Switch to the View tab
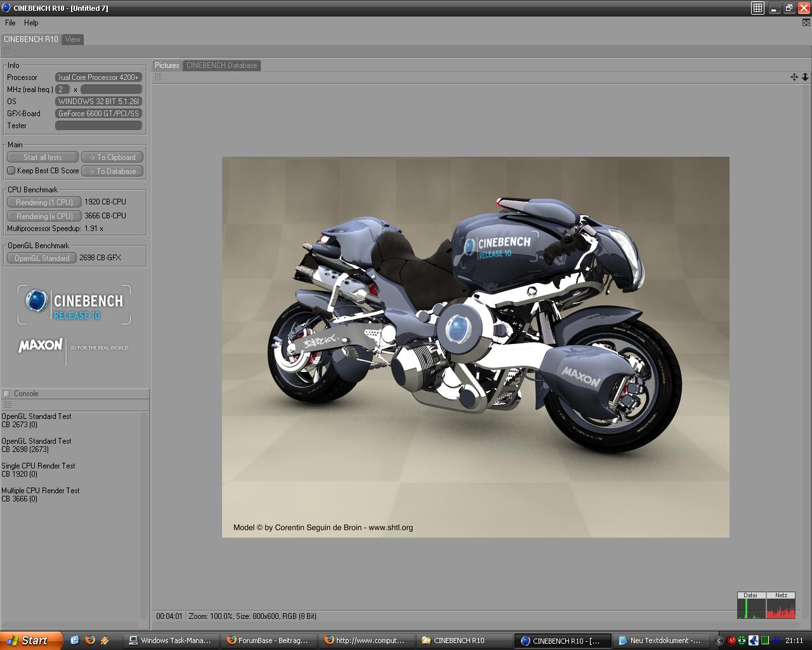The width and height of the screenshot is (812, 650). pos(73,39)
